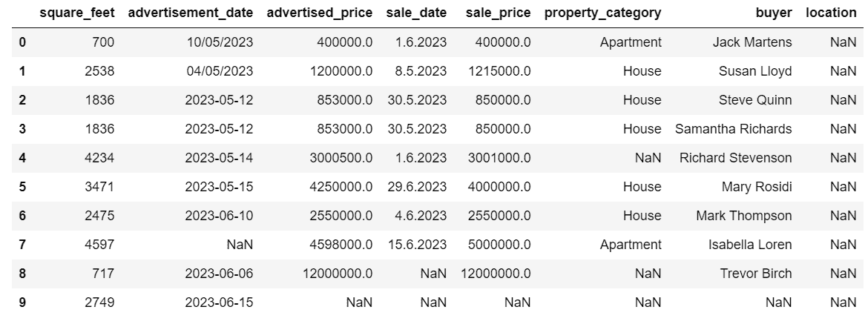
Task: Click the property_category column header
Action: pos(602,13)
